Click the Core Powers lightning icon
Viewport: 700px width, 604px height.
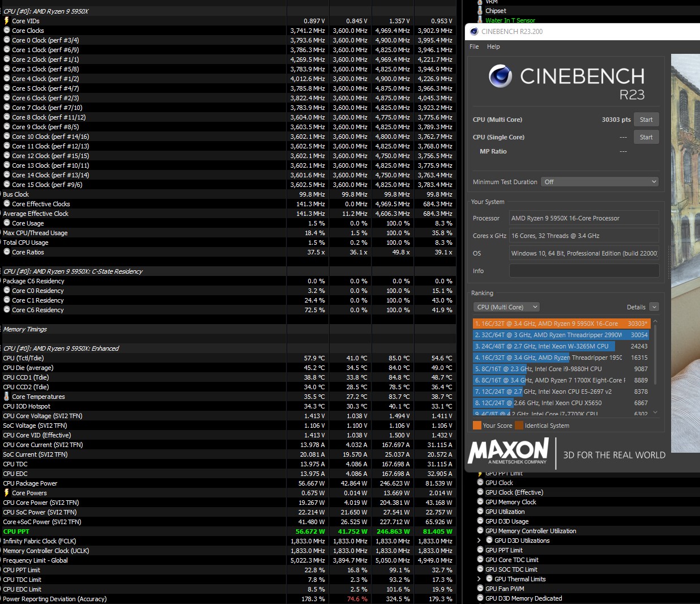click(7, 493)
